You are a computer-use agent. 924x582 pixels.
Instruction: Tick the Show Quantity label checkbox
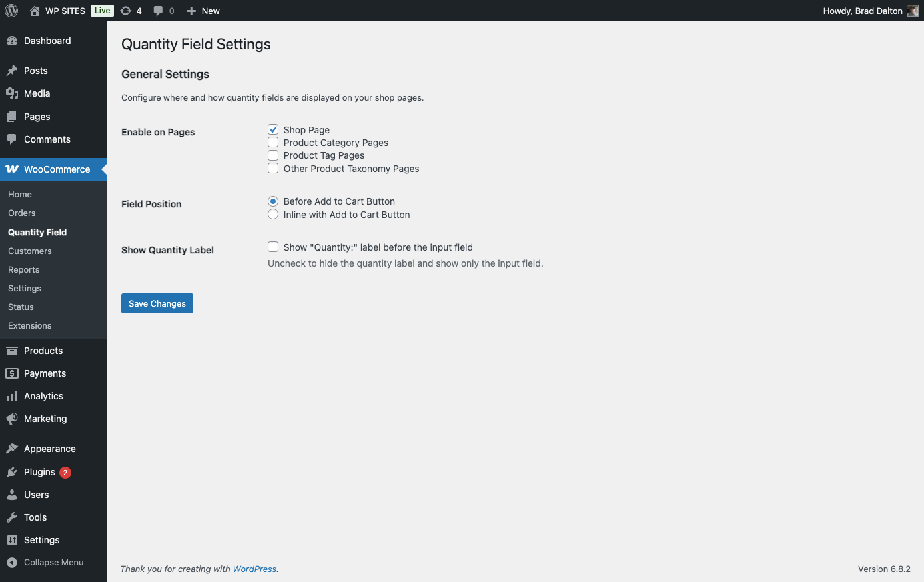point(273,247)
